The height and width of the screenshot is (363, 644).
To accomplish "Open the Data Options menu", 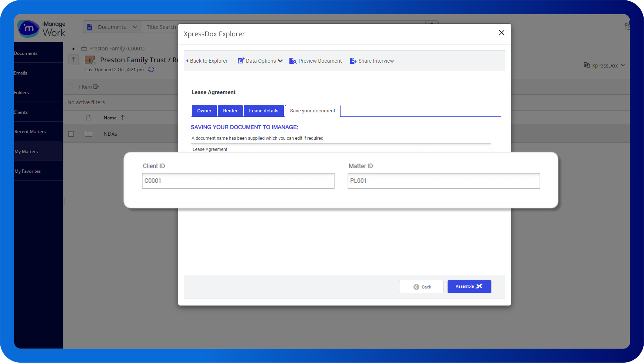I will coord(260,61).
